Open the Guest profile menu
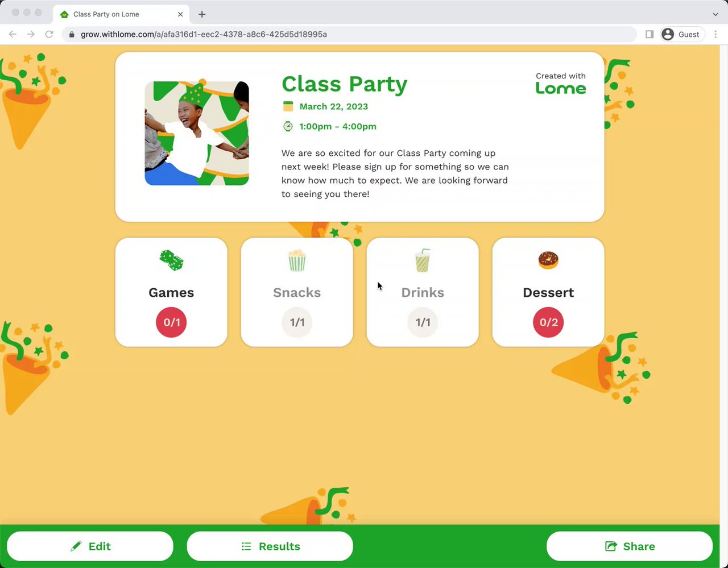Screen dimensions: 728x568 pos(681,34)
